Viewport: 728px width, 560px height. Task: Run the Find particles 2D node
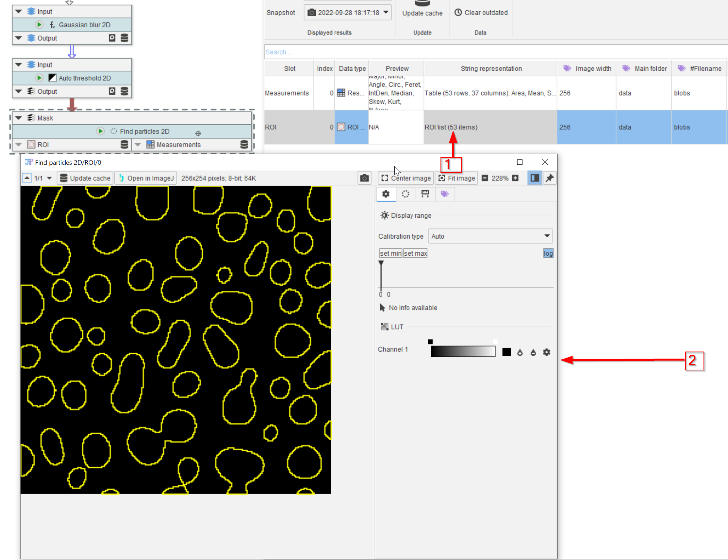coord(100,131)
